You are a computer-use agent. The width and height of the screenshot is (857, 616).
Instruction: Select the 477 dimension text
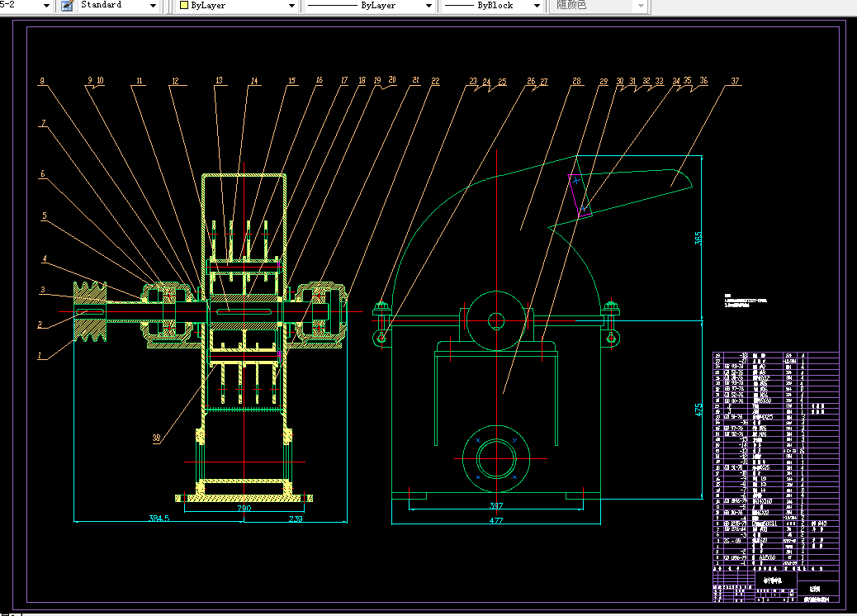pyautogui.click(x=496, y=520)
